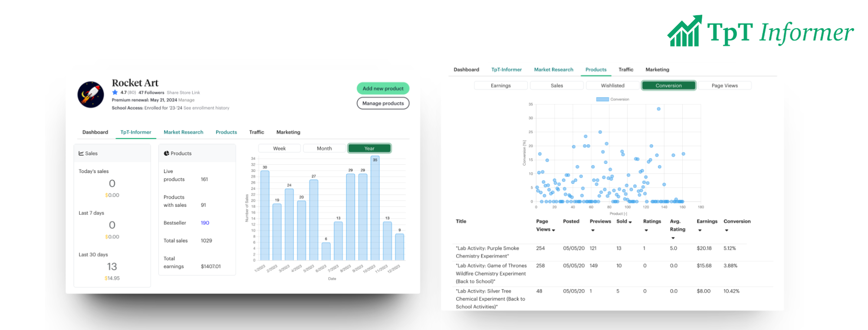Open Market Research tab in scatter plot panel

click(x=553, y=69)
